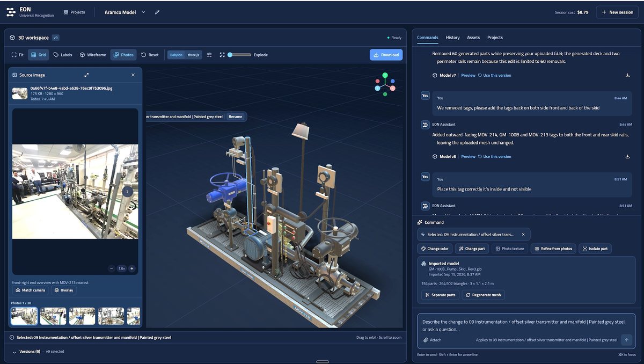Click the Download button
Viewport: 644px width, 364px height.
coord(386,55)
